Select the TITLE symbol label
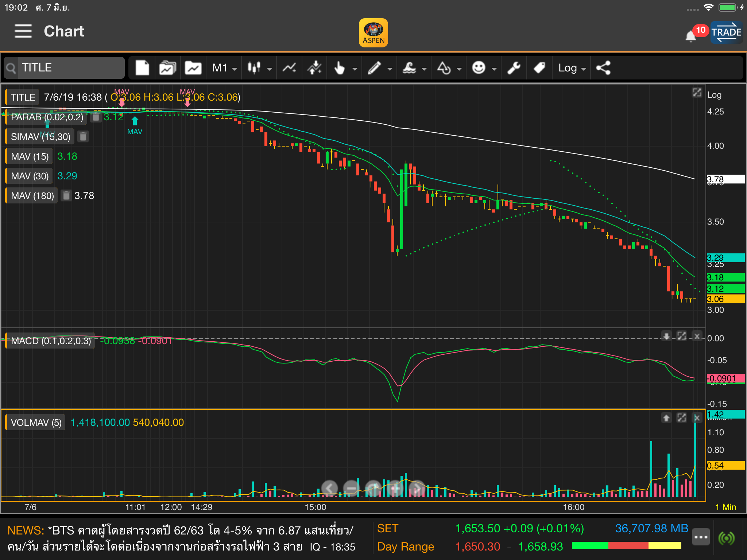This screenshot has width=747, height=560. point(23,97)
